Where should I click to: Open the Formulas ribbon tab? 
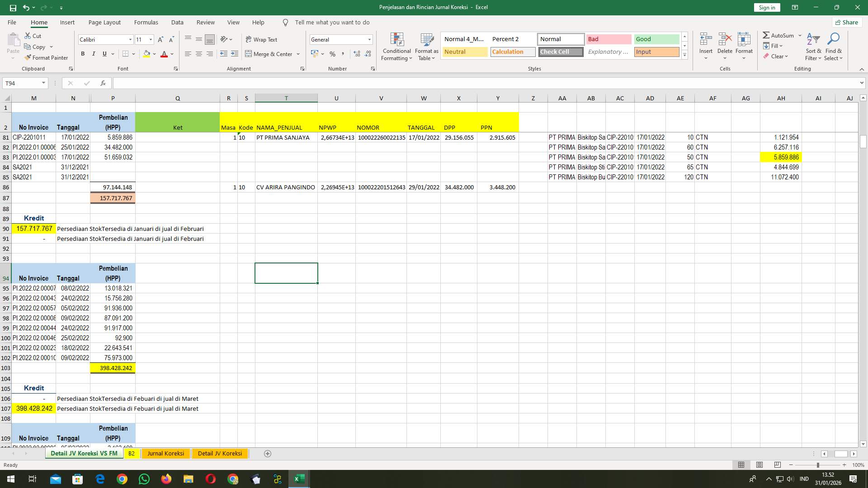coord(146,22)
